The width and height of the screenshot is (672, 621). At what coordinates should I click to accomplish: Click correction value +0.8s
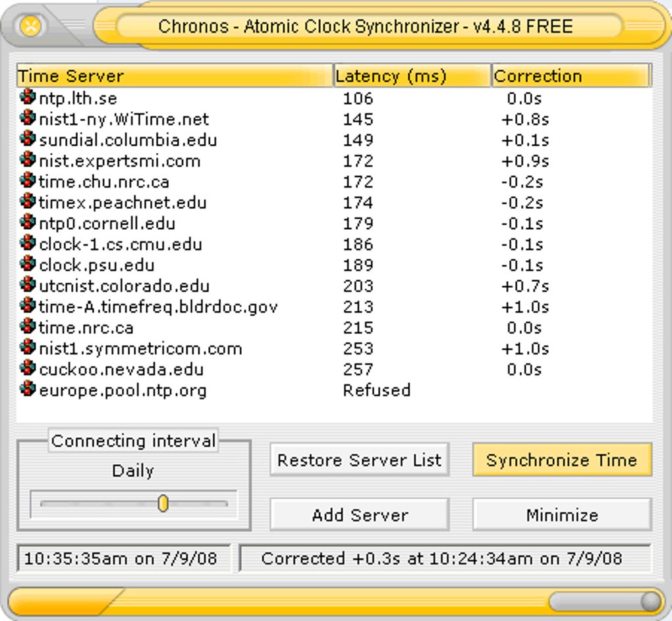point(525,119)
